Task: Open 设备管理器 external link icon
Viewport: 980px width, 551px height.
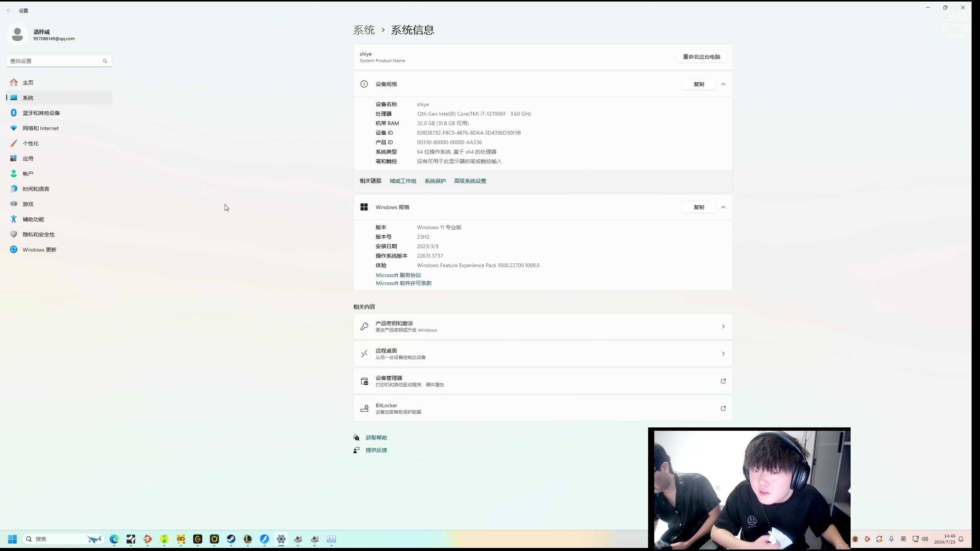Action: pyautogui.click(x=723, y=381)
